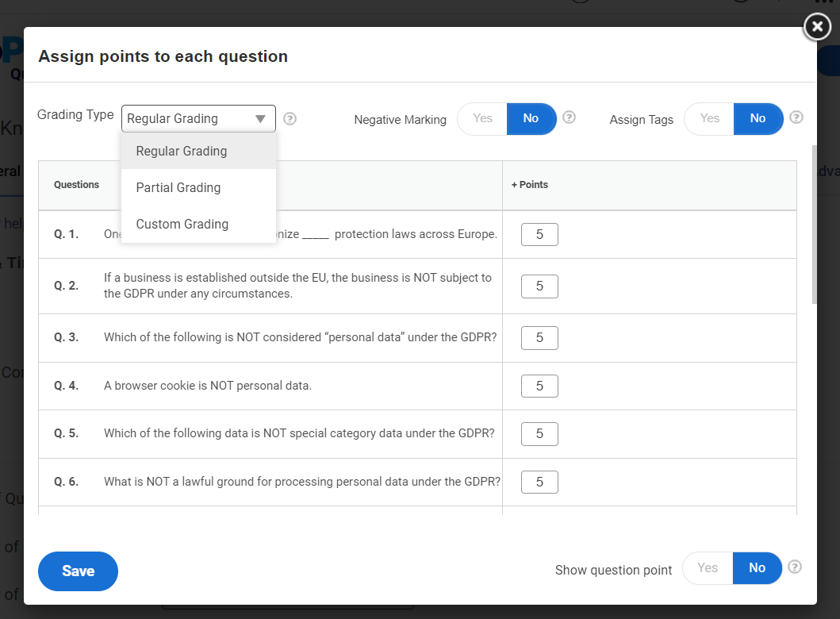
Task: Click help icon beside Negative Marking toggle
Action: (x=569, y=117)
